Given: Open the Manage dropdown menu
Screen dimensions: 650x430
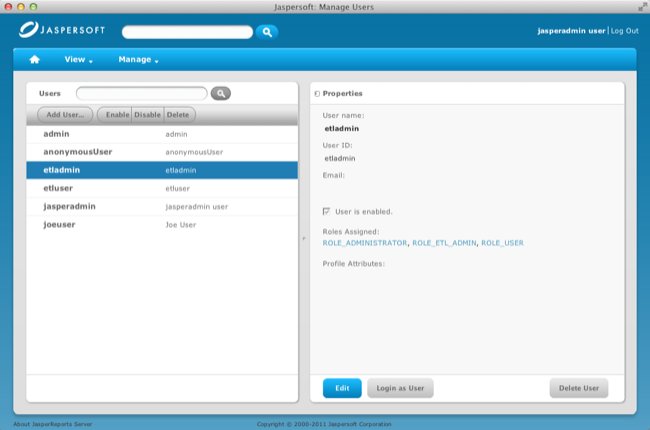Looking at the screenshot, I should pos(138,60).
